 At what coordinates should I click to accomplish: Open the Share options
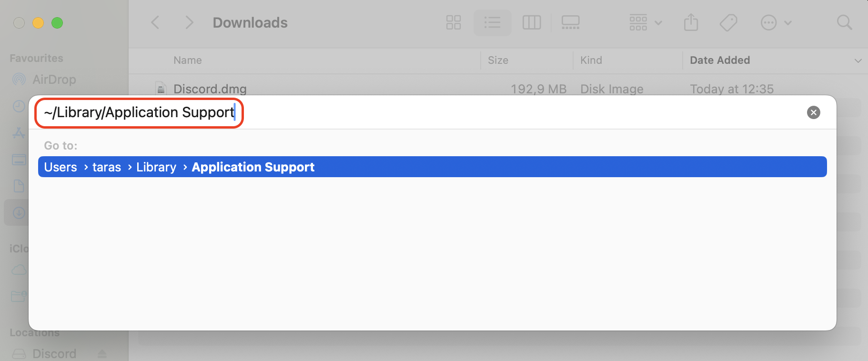pos(691,22)
